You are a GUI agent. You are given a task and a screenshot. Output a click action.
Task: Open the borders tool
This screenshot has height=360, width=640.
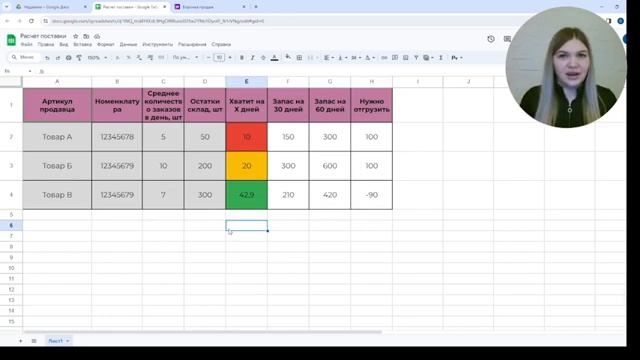[x=299, y=58]
